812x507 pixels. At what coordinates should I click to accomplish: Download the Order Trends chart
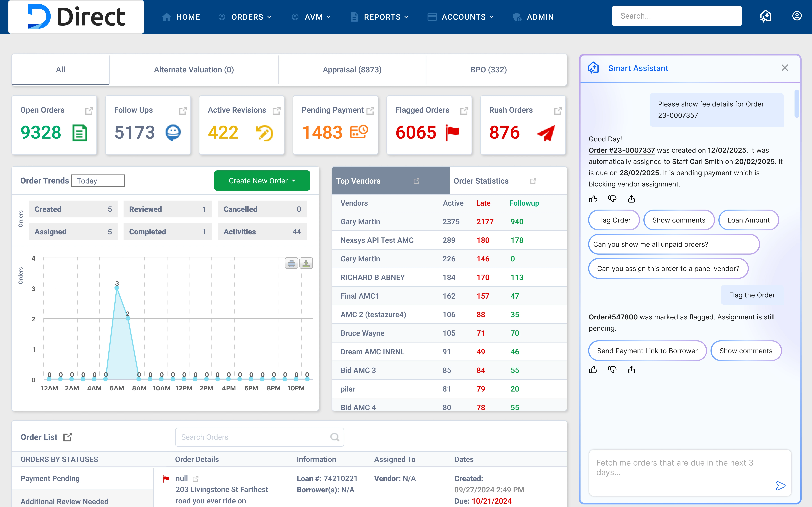pos(306,263)
